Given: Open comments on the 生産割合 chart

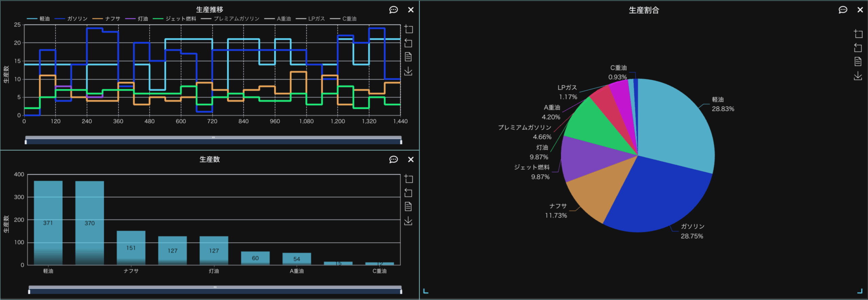Looking at the screenshot, I should (843, 10).
